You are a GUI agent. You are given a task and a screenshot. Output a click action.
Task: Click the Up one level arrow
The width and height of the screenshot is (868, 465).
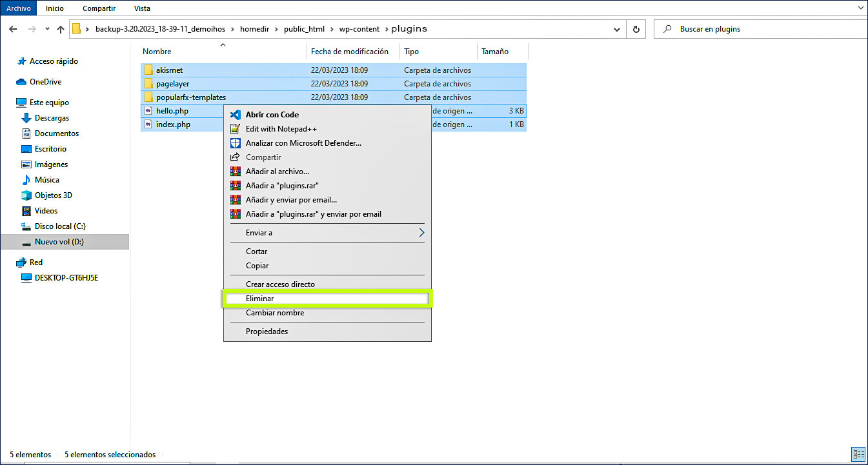[61, 29]
